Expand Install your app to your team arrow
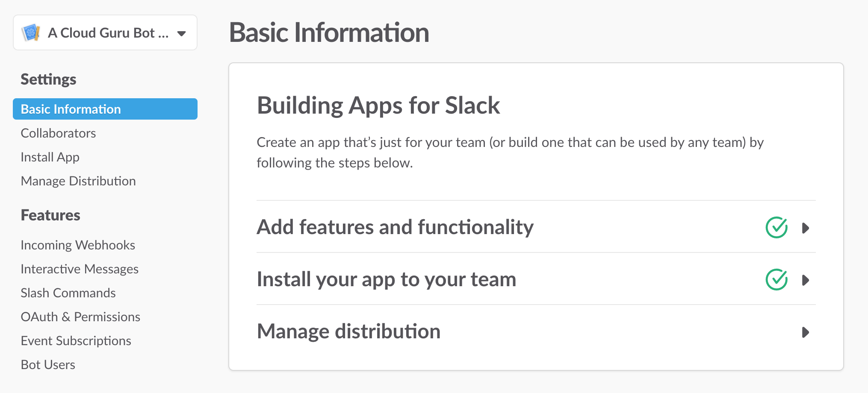The width and height of the screenshot is (868, 393). (x=806, y=280)
